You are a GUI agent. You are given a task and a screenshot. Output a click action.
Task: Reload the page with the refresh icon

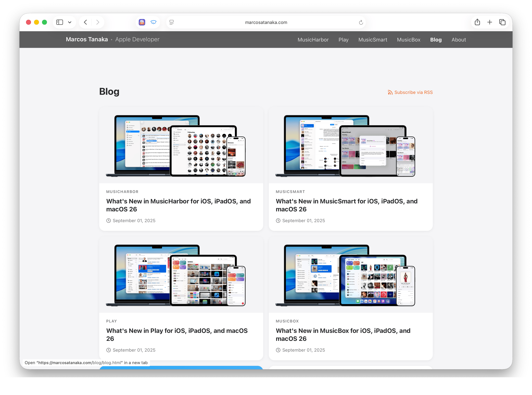coord(361,23)
